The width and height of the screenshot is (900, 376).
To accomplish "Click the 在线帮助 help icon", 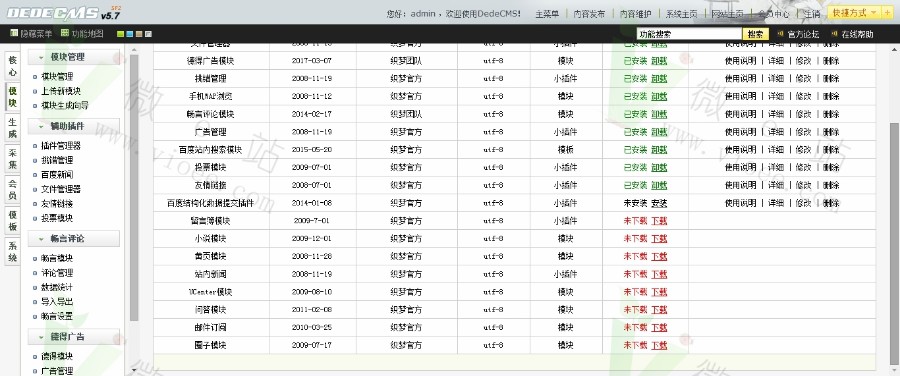I will pos(834,34).
